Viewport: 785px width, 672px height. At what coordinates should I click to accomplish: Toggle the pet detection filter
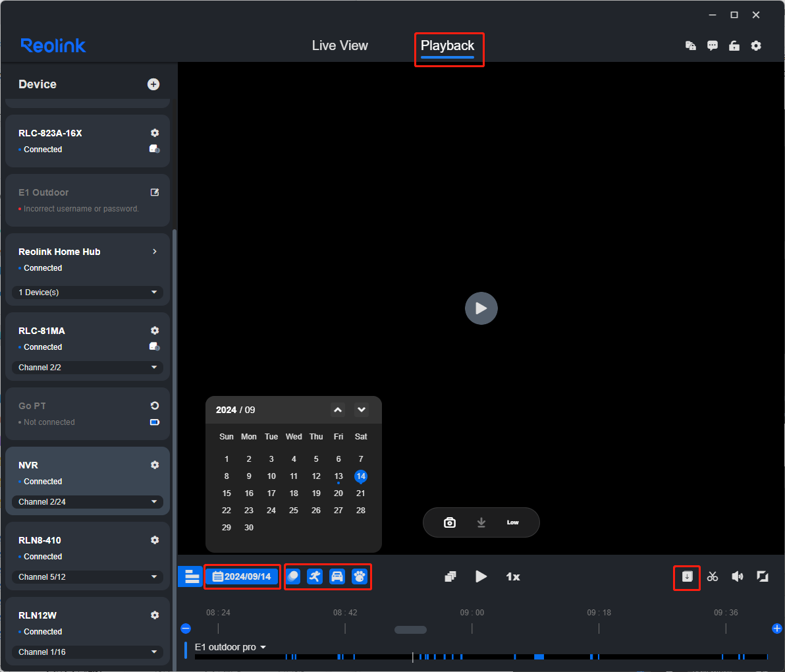click(359, 576)
